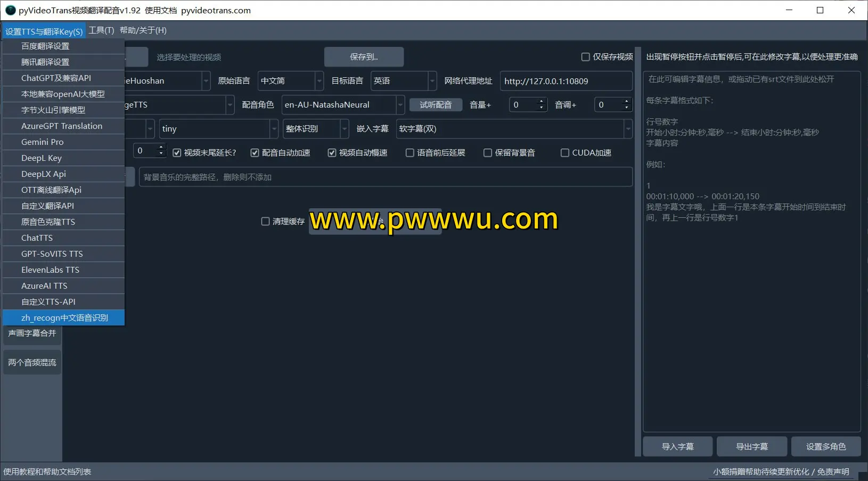Click the 保存到.. button

pos(364,57)
